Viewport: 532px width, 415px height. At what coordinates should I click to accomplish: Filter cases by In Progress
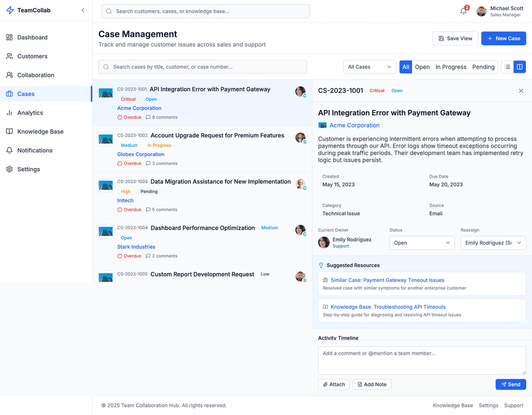450,67
